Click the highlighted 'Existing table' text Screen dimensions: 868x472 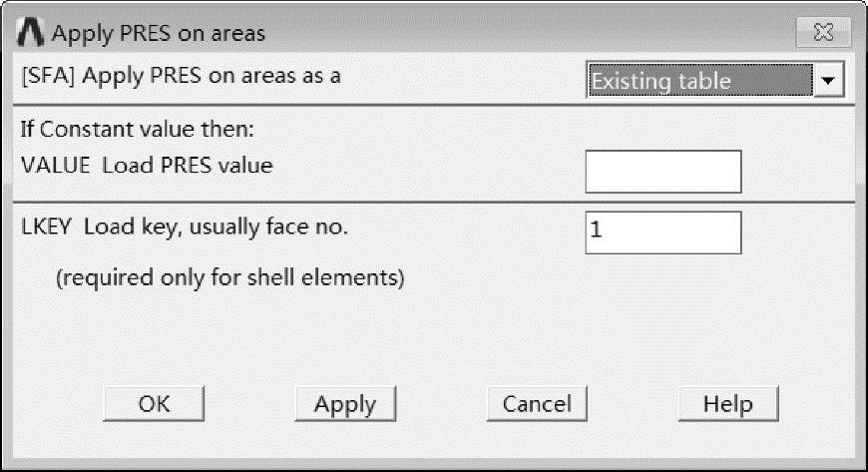661,81
